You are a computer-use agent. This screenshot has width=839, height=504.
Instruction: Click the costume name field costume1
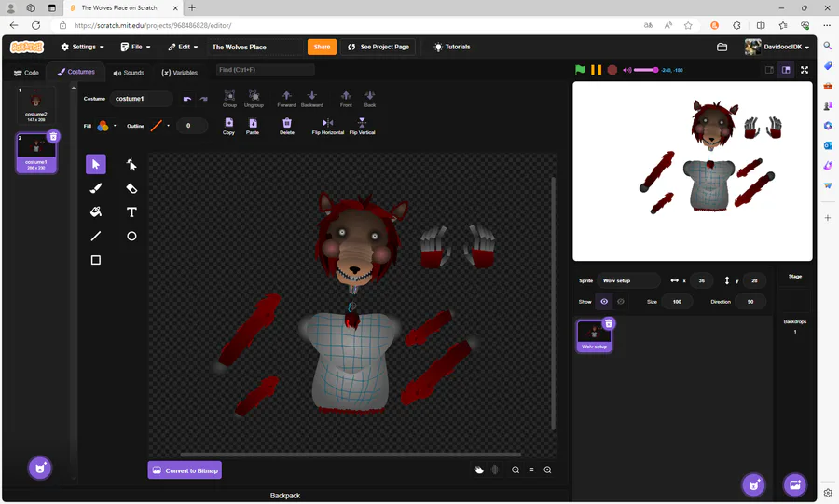[142, 99]
